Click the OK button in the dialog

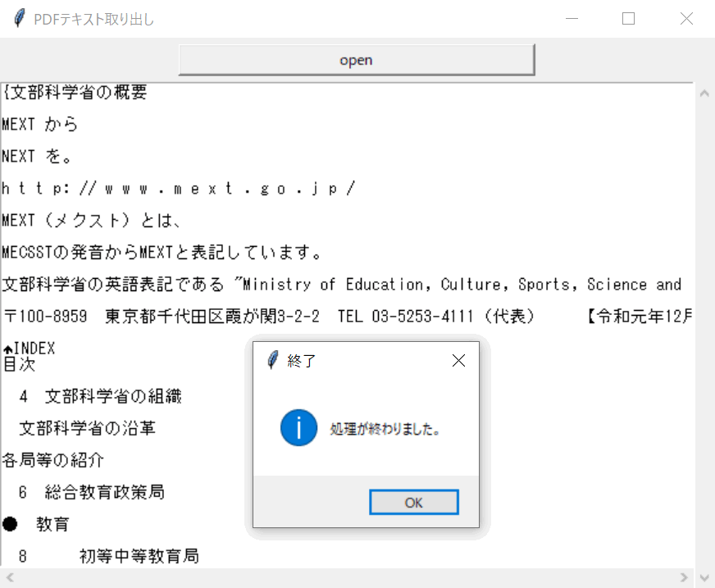point(413,502)
